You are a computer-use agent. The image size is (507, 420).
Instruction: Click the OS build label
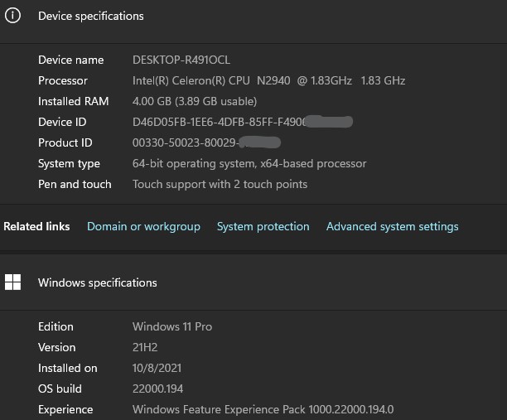(x=60, y=389)
